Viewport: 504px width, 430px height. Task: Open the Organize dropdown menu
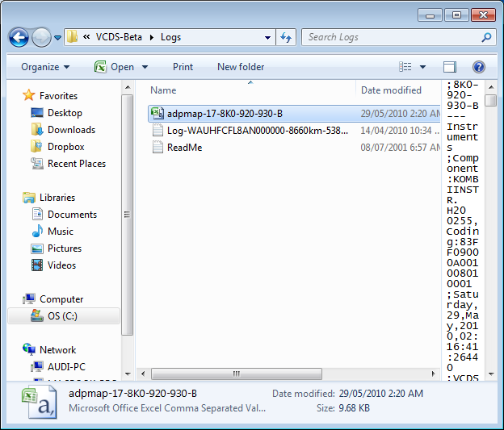pos(45,67)
